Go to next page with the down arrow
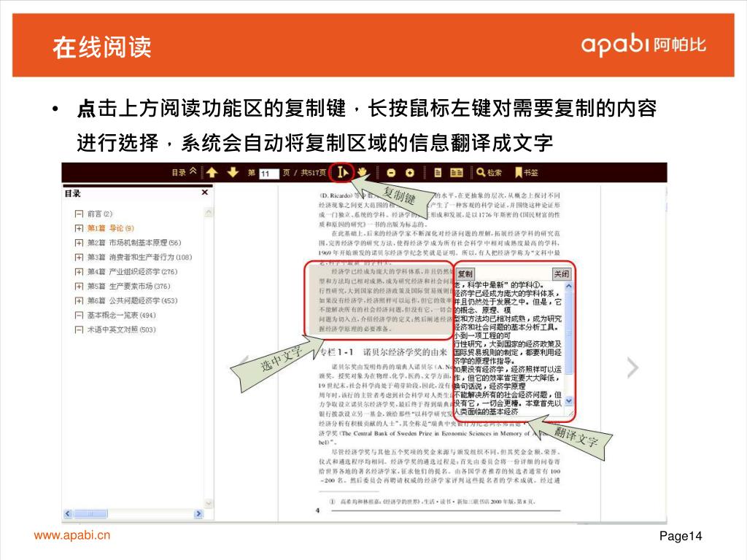This screenshot has width=747, height=560. (233, 172)
